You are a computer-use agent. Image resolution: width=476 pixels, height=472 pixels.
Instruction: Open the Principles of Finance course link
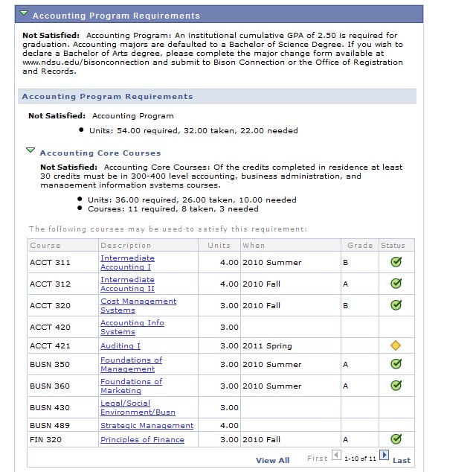tap(142, 440)
